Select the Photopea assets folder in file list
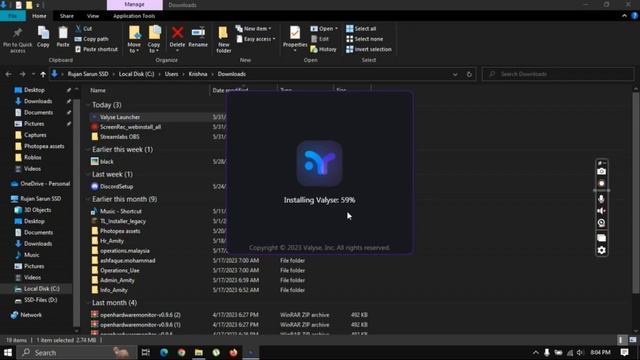This screenshot has width=640, height=360. pyautogui.click(x=120, y=231)
